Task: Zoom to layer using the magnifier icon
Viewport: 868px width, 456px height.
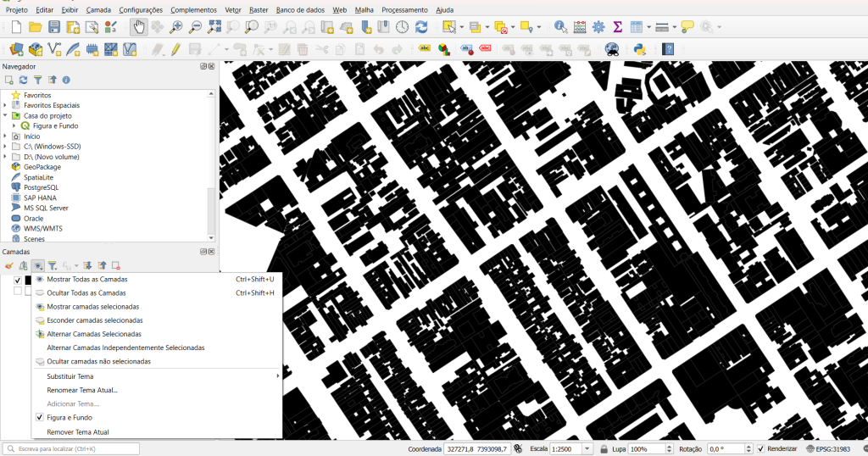Action: coord(251,26)
